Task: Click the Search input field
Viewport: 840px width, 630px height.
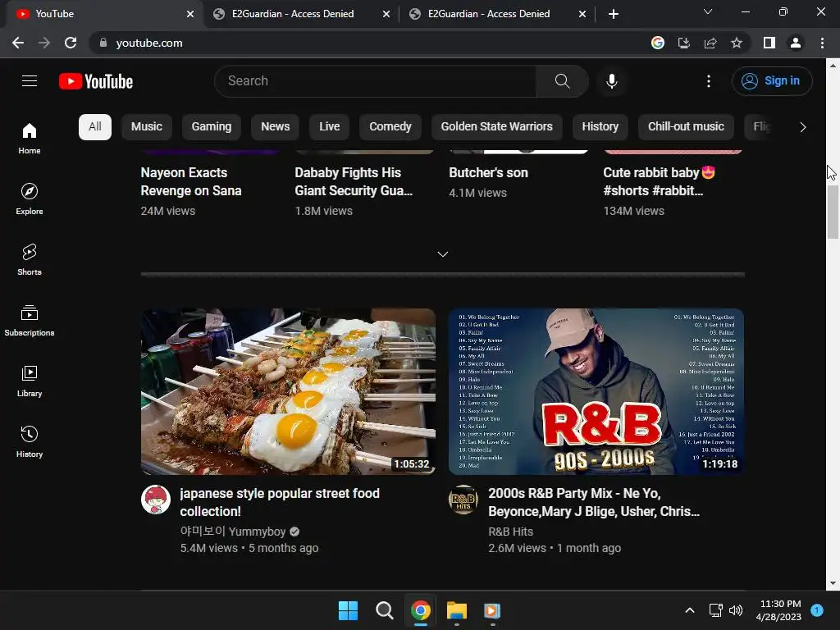Action: pyautogui.click(x=375, y=81)
